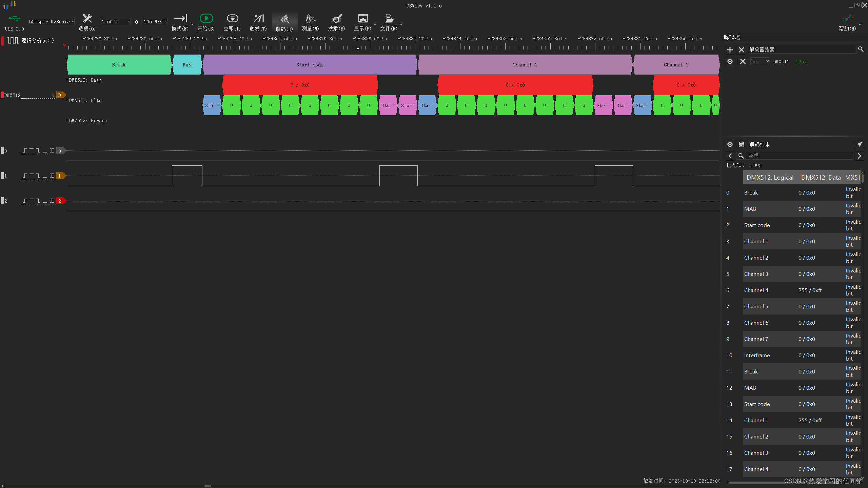Click the Options wrench icon
Screen dimensions: 868x488
tap(87, 19)
